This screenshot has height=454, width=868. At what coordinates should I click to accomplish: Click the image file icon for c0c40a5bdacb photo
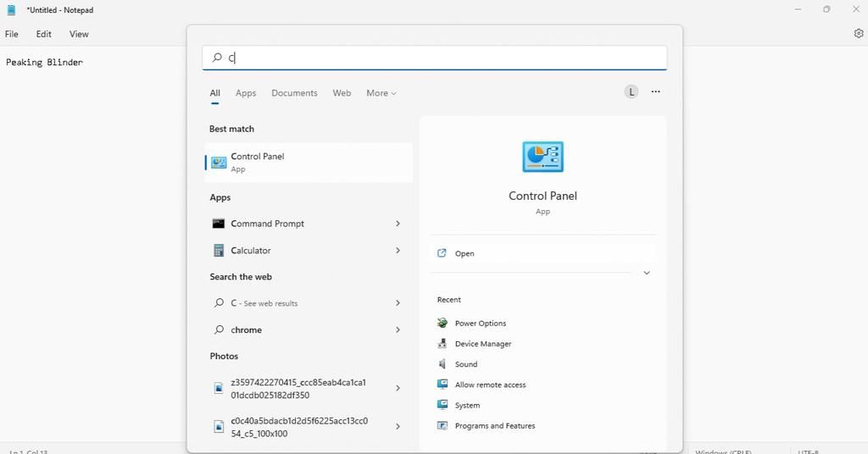tap(219, 426)
